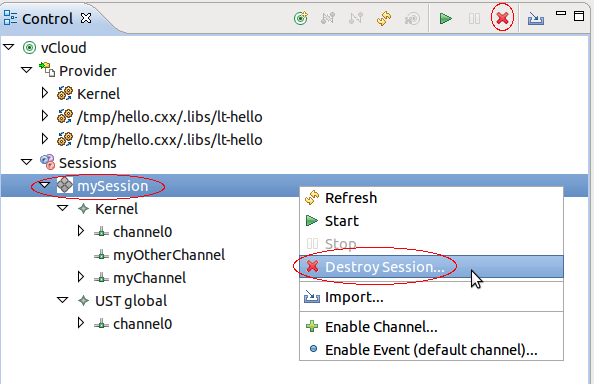
Task: Click the green Start play toolbar button
Action: coord(446,18)
